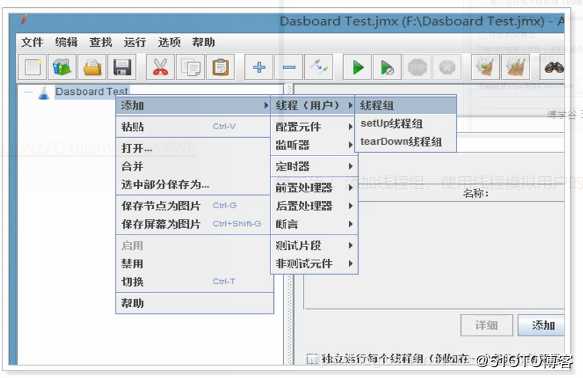Click the Open file folder icon

[x=92, y=67]
